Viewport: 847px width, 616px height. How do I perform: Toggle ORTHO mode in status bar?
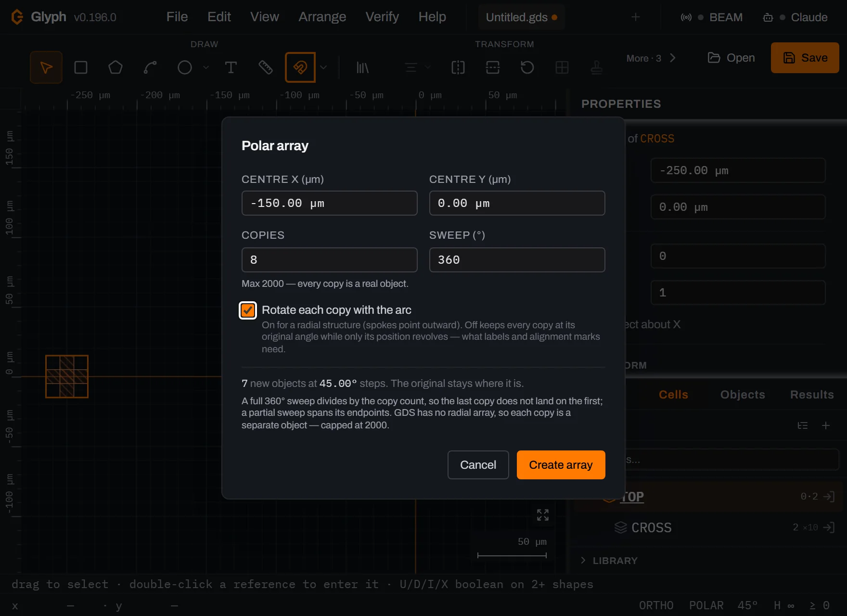[656, 605]
